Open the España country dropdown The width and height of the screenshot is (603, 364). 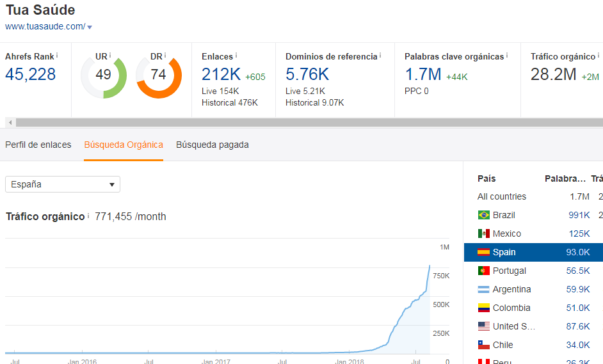[x=63, y=184]
